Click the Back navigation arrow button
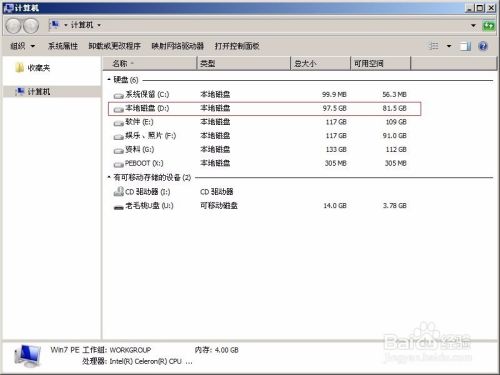 [14, 26]
